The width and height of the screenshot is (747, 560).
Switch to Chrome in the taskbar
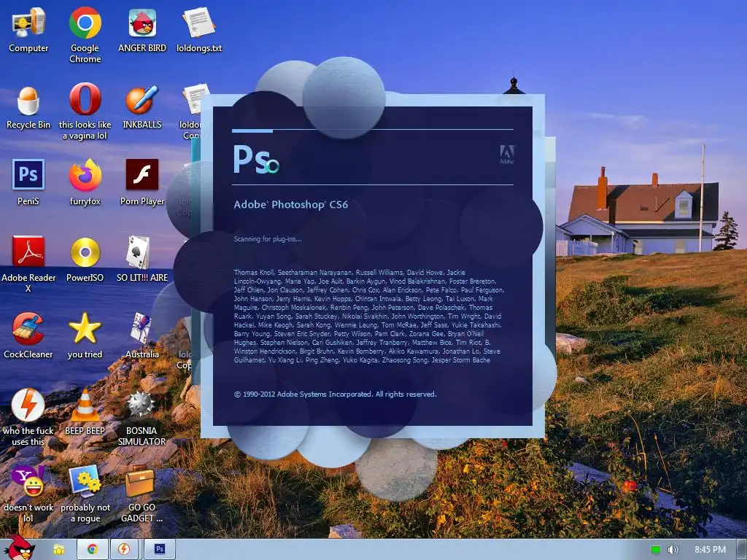click(93, 550)
